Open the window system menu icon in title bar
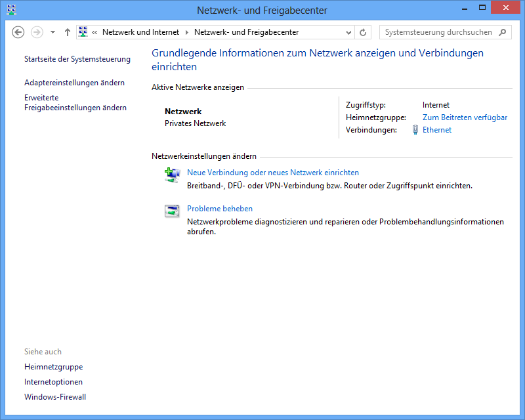 [x=11, y=10]
